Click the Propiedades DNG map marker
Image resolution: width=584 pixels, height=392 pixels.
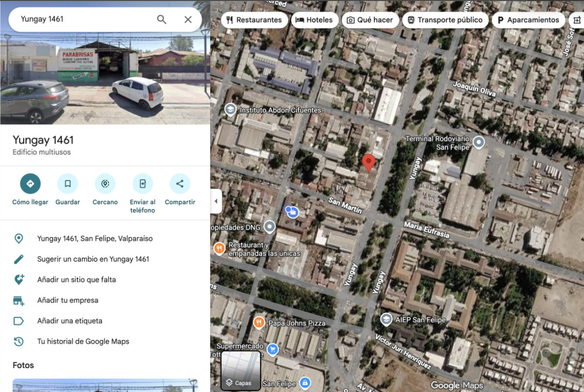270,227
